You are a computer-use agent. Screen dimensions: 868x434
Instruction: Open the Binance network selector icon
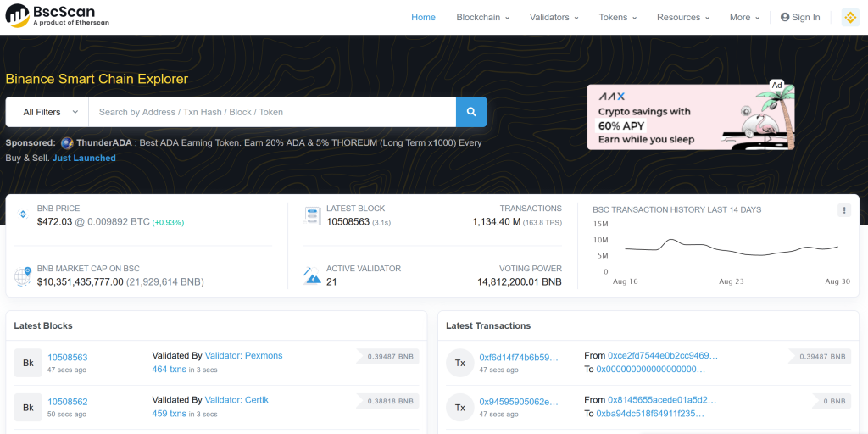point(850,17)
